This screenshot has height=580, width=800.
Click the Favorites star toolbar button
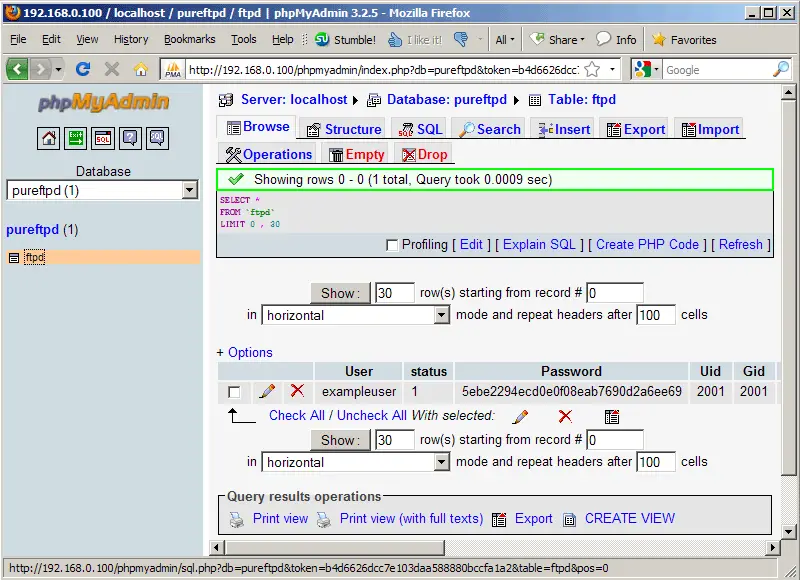684,39
